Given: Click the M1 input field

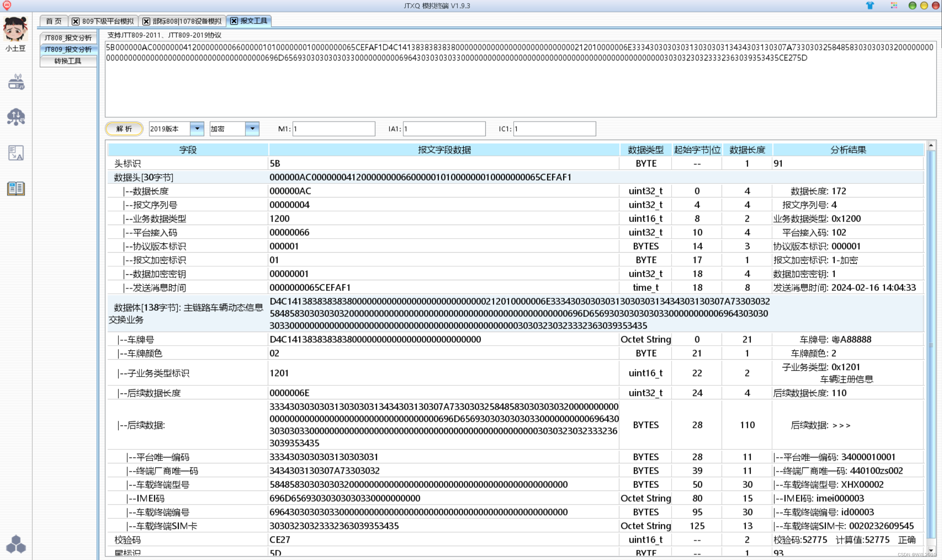Looking at the screenshot, I should click(x=333, y=129).
